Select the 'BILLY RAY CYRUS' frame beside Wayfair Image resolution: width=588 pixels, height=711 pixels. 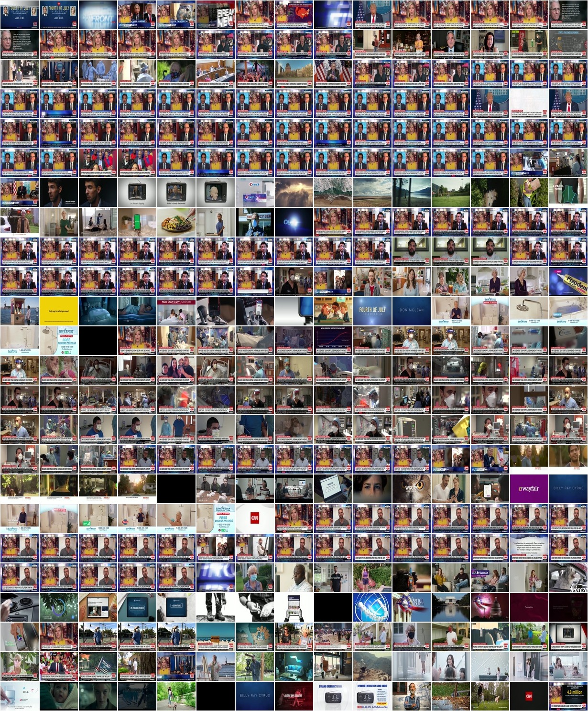click(568, 488)
